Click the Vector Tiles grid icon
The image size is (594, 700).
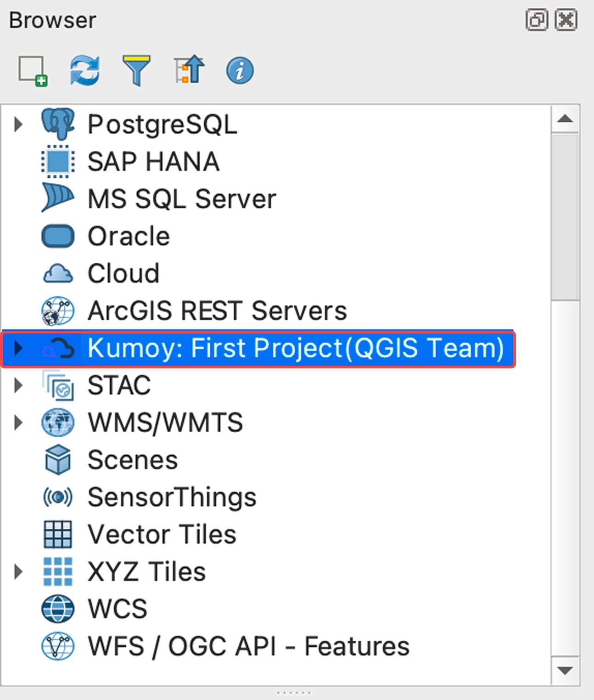pyautogui.click(x=57, y=534)
